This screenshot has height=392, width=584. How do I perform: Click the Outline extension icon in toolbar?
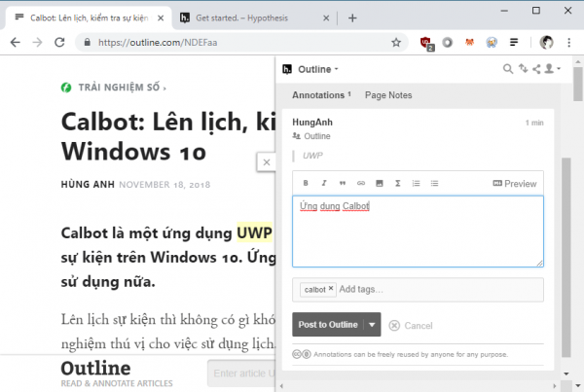pyautogui.click(x=514, y=43)
